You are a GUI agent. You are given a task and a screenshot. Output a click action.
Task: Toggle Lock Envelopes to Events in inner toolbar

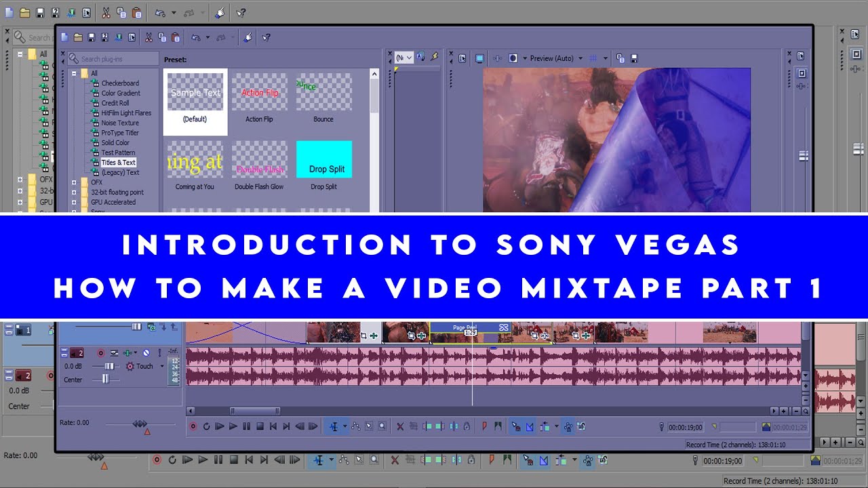point(568,426)
